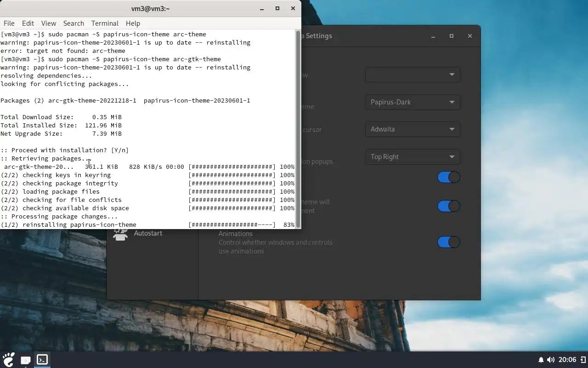Maximize the Settings window
588x368 pixels.
[452, 36]
